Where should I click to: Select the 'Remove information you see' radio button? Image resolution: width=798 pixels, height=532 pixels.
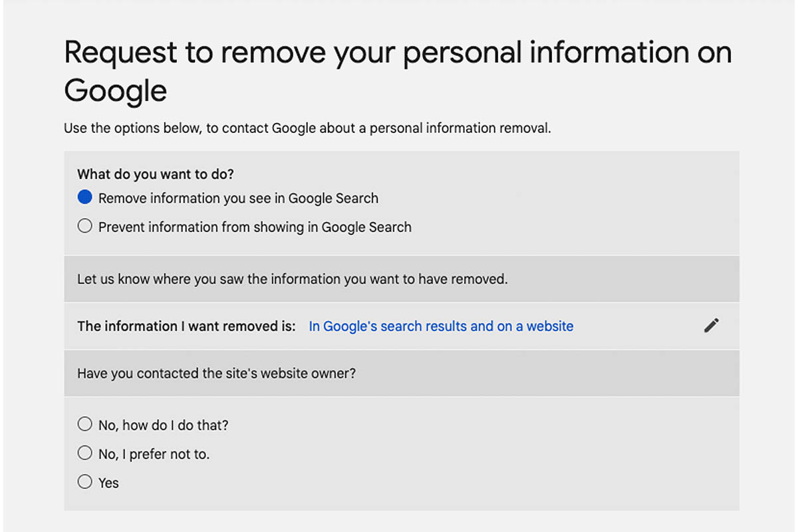click(84, 198)
